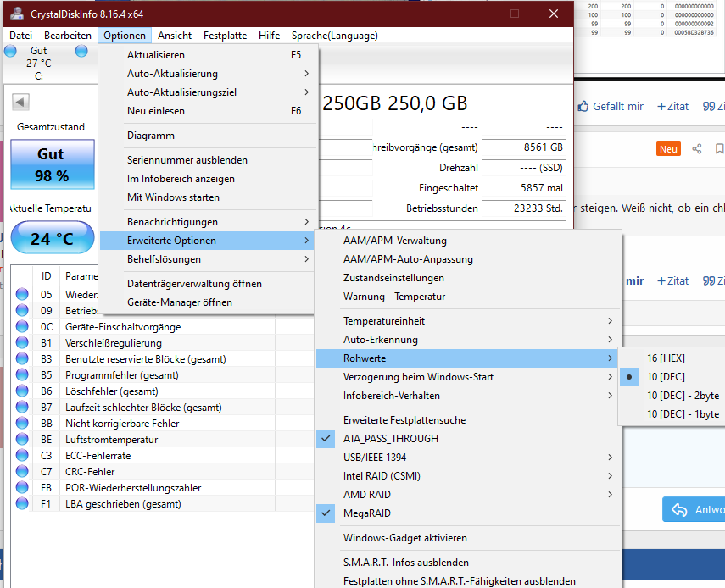Open the Ansicht menu
725x588 pixels.
click(175, 36)
